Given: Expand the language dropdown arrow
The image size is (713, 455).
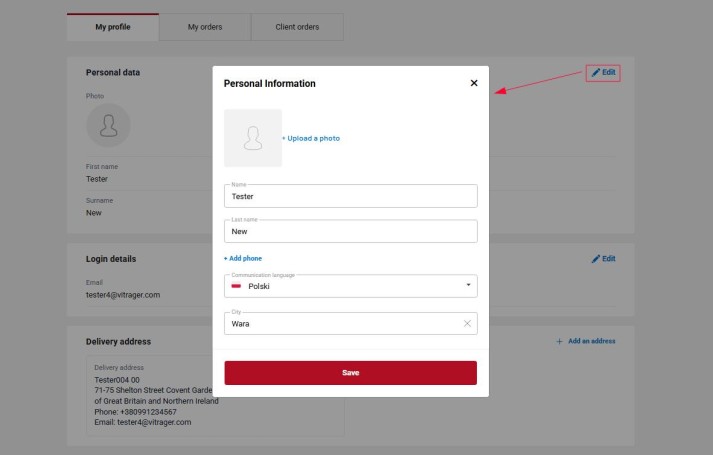Looking at the screenshot, I should [468, 286].
